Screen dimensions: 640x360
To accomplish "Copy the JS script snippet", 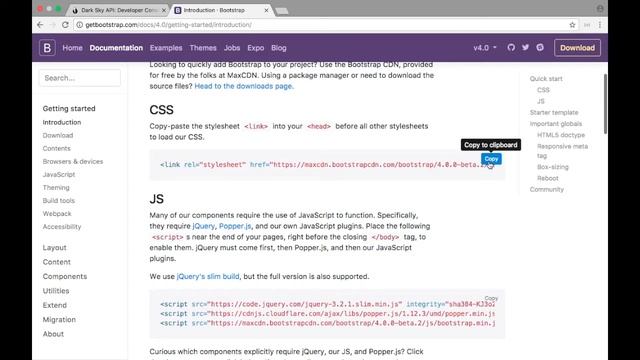I will pos(491,298).
